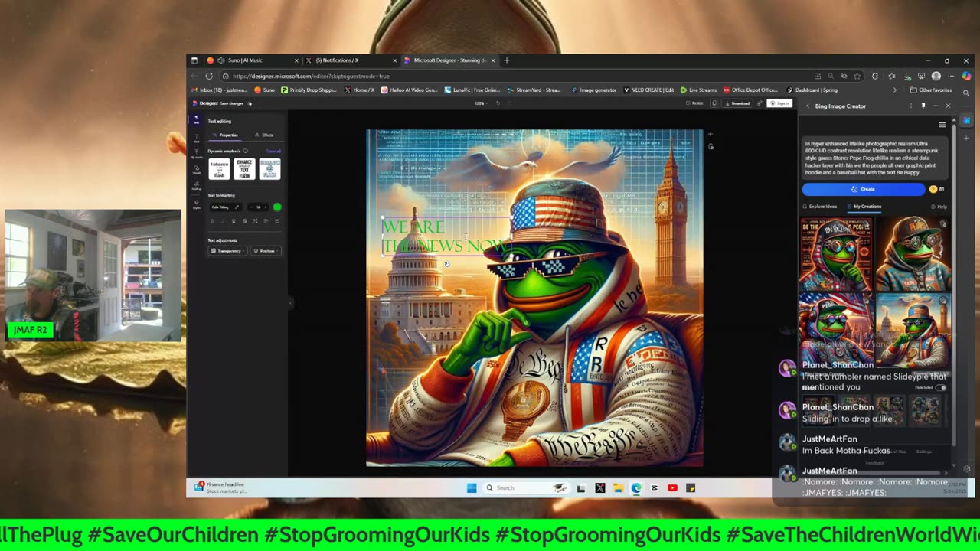The image size is (980, 551).
Task: Select the Edit tool in Designer's left rail
Action: tap(196, 120)
